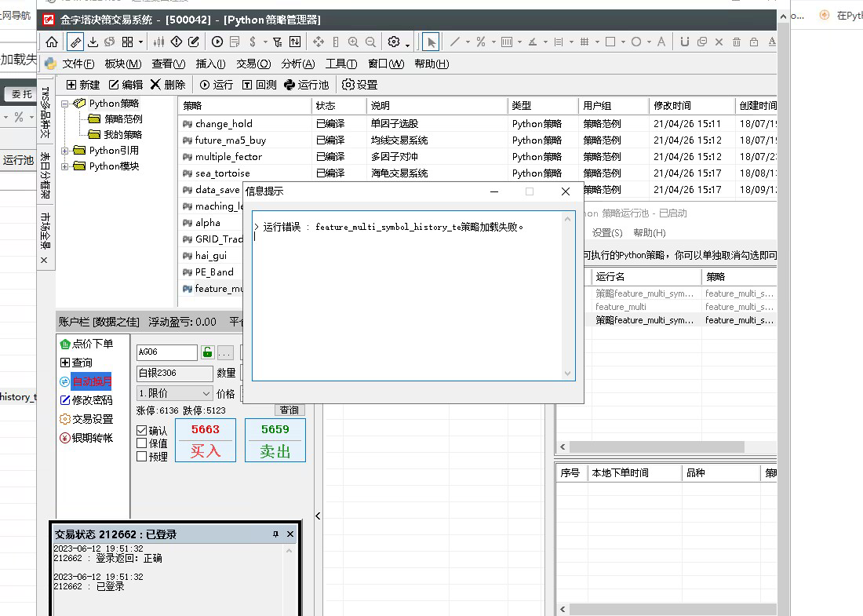Enable the 保值 checkbox

click(x=141, y=443)
